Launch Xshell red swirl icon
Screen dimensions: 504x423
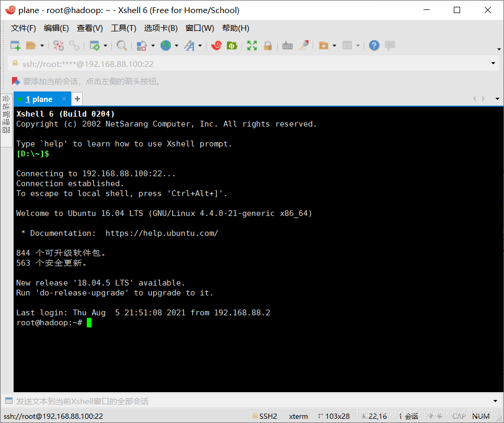point(216,45)
